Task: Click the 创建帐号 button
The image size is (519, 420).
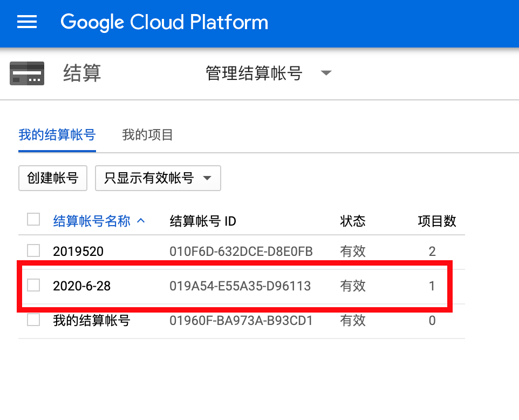Action: point(53,178)
